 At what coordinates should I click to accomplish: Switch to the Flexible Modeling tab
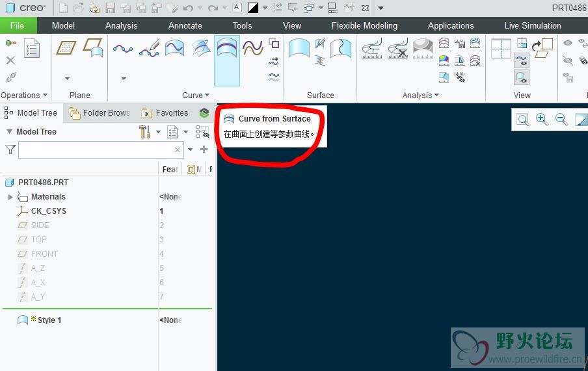point(364,25)
